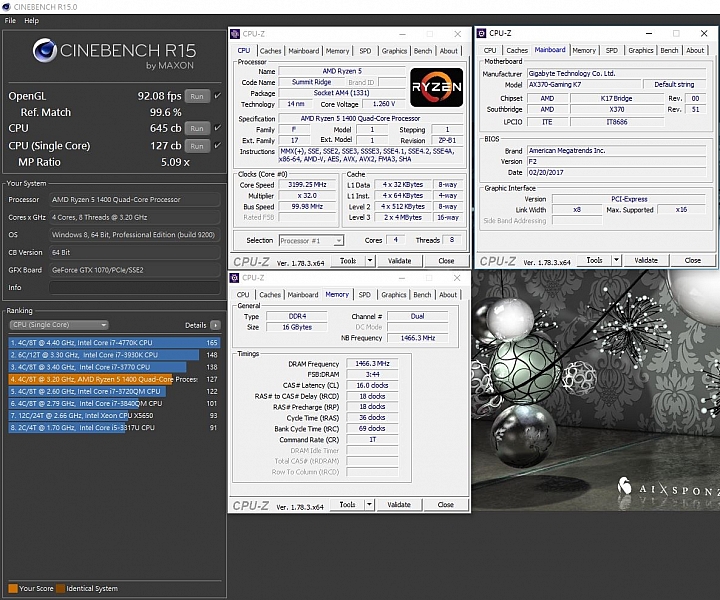
Task: Click the memory Size value 16 GBytes
Action: pyautogui.click(x=297, y=327)
